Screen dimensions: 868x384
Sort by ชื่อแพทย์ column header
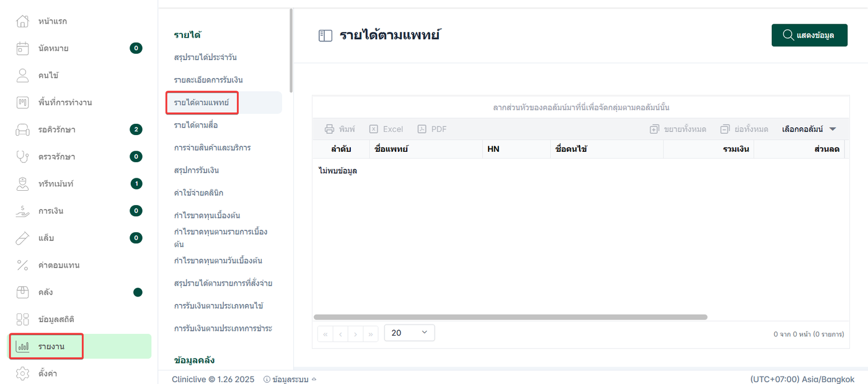coord(425,149)
